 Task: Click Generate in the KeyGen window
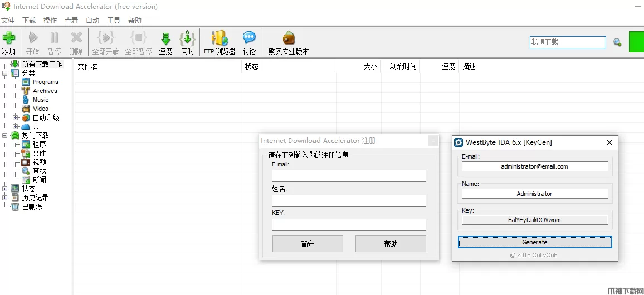point(535,242)
